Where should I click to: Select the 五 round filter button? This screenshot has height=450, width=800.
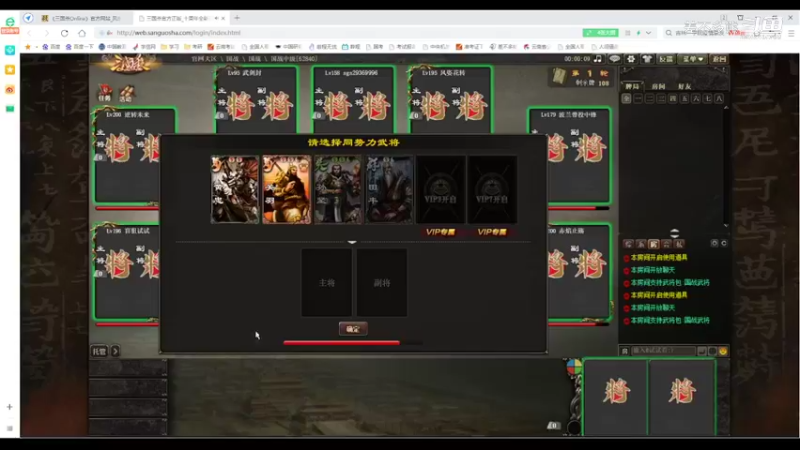click(684, 98)
